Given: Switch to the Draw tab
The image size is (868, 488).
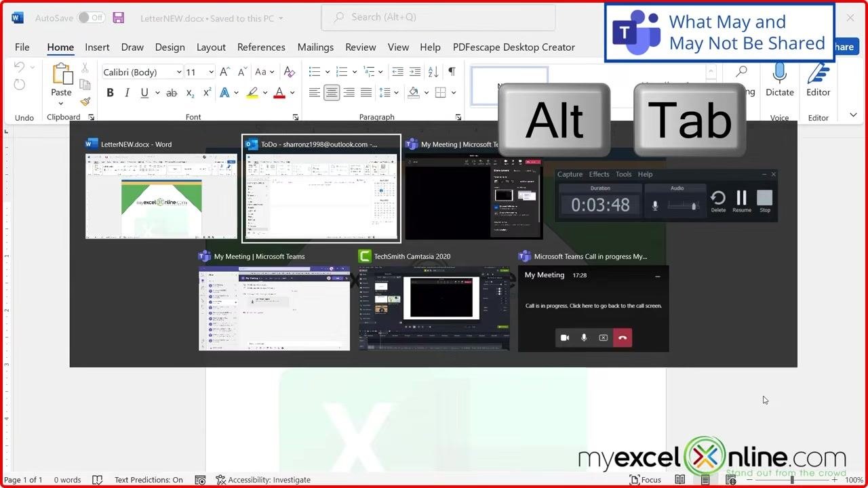Looking at the screenshot, I should [x=132, y=47].
